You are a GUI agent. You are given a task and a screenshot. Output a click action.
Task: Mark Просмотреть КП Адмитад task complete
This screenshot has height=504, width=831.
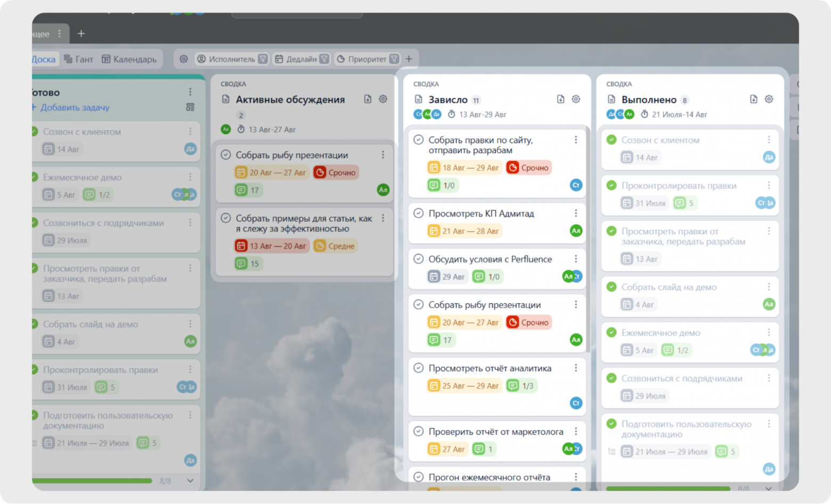tap(419, 213)
